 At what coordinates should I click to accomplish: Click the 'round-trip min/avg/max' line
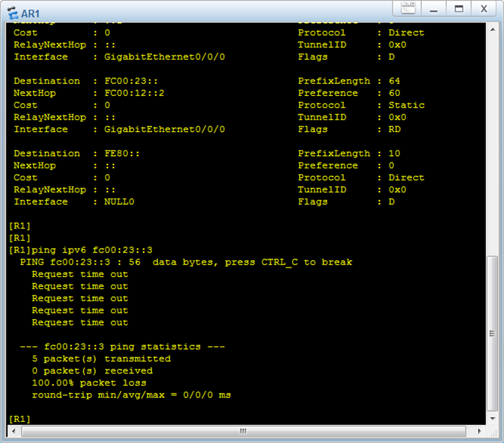131,395
